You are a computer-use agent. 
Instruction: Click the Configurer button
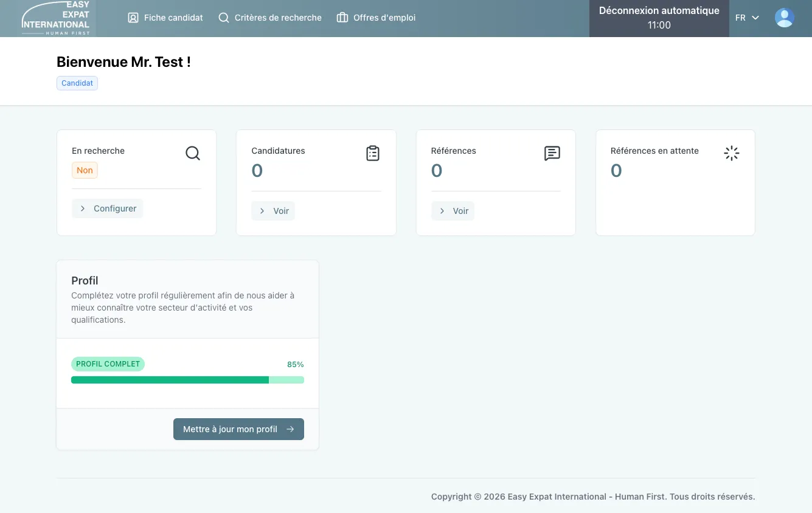[108, 208]
